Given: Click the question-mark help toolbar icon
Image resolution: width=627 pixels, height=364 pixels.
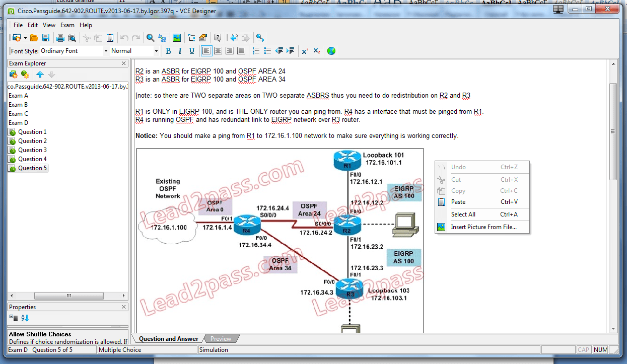Looking at the screenshot, I should (x=218, y=38).
